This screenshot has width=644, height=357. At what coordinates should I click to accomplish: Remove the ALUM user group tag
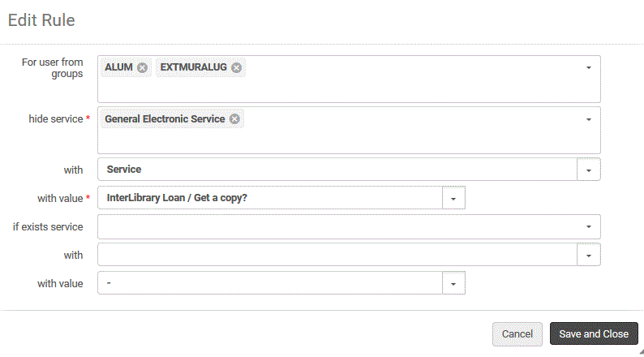point(142,67)
